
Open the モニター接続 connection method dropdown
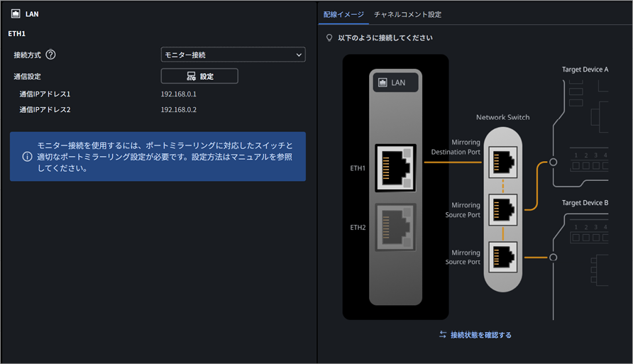tap(233, 55)
